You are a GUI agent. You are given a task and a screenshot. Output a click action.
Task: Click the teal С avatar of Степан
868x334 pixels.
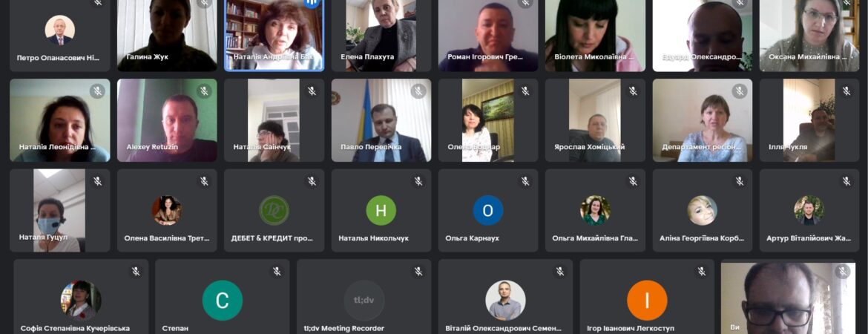coord(222,300)
